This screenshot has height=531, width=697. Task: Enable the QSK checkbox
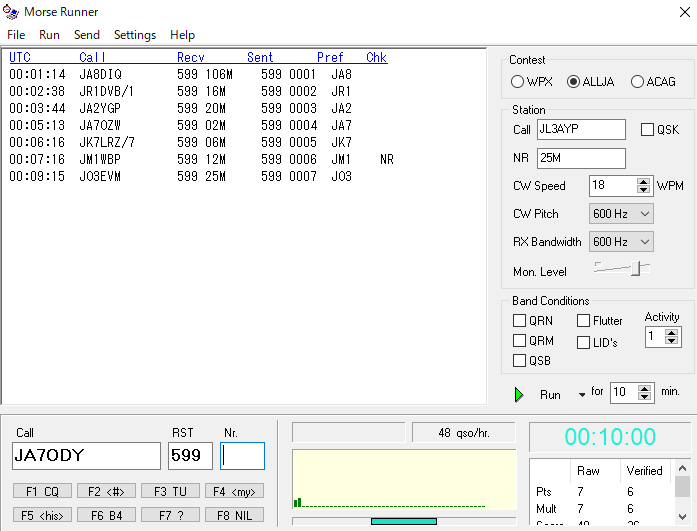click(647, 130)
